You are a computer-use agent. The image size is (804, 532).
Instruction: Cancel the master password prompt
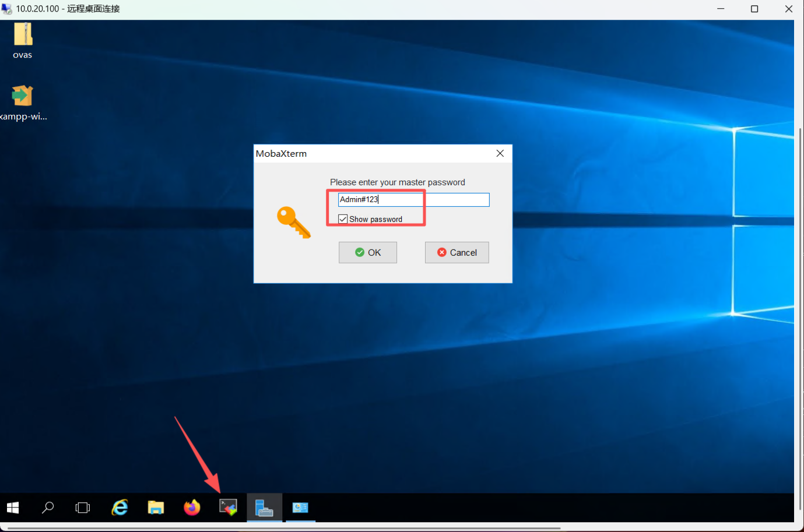click(457, 252)
